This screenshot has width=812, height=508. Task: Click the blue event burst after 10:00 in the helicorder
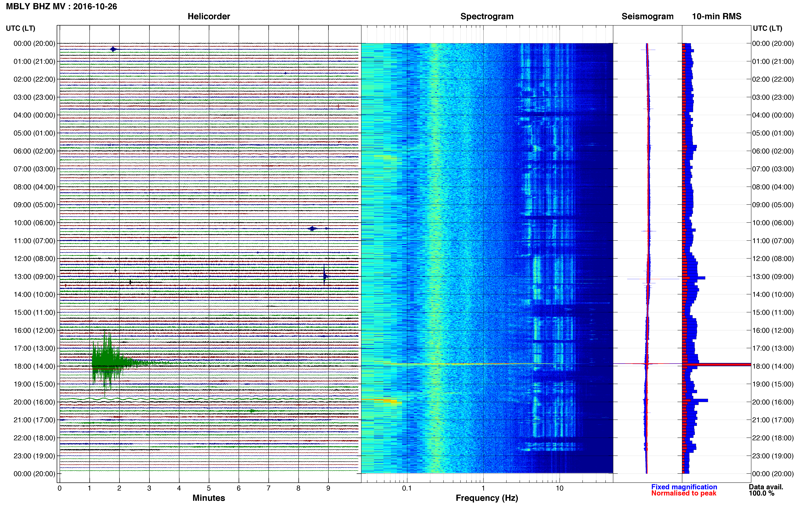(312, 229)
